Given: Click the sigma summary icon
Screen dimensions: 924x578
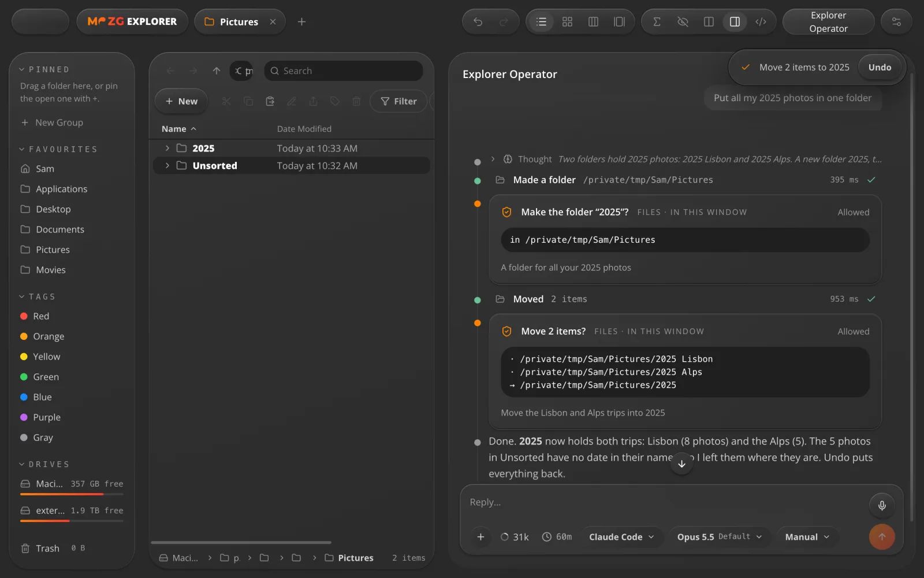Looking at the screenshot, I should coord(657,22).
